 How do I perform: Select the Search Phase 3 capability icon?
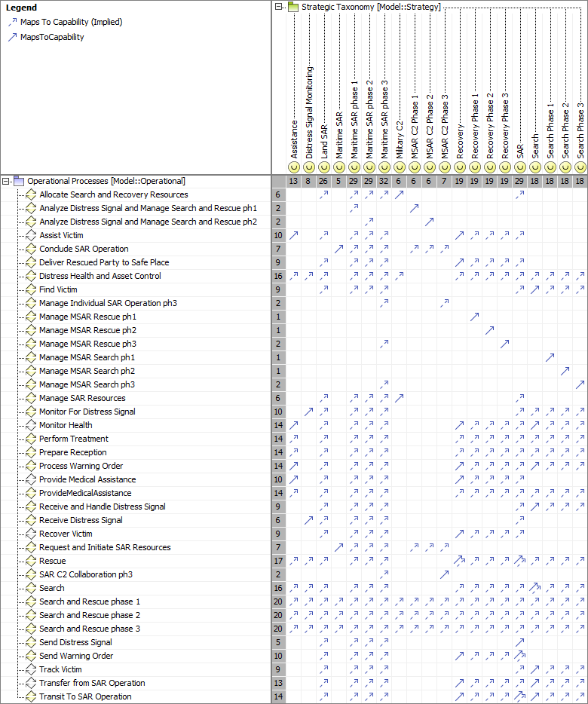[x=580, y=167]
